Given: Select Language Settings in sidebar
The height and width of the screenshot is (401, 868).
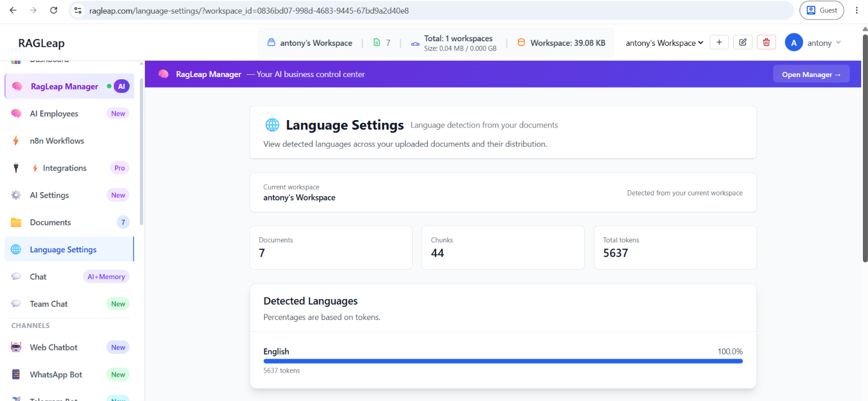Looking at the screenshot, I should 69,249.
